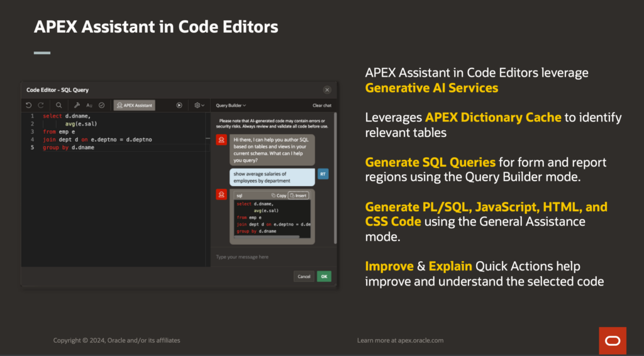The width and height of the screenshot is (644, 356).
Task: Click the Validate checkmark icon
Action: 101,105
